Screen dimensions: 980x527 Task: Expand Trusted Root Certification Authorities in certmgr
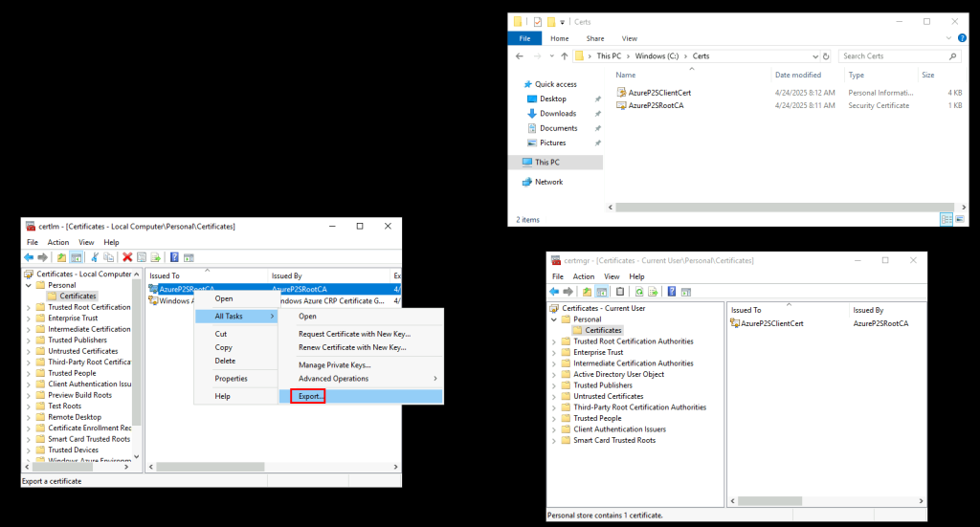(555, 341)
